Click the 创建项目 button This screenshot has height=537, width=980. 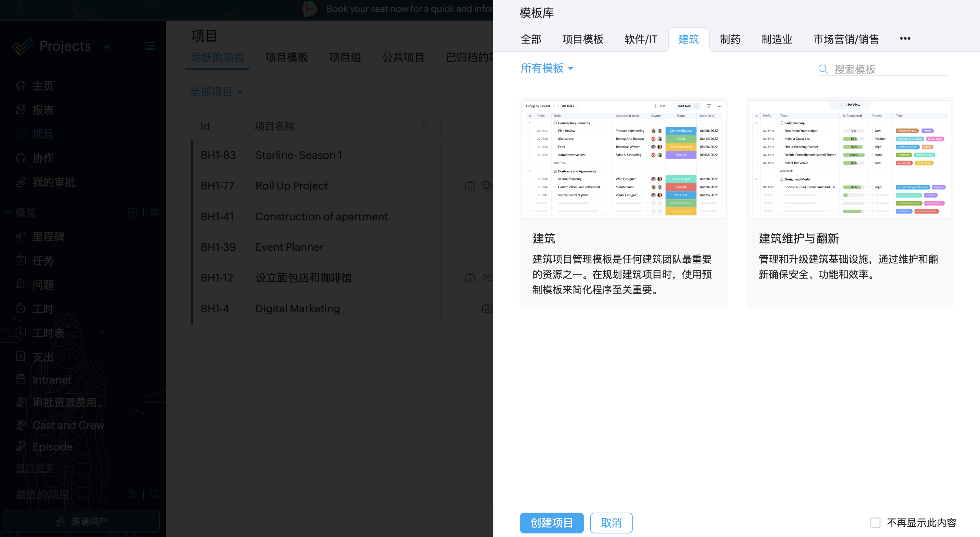pyautogui.click(x=551, y=523)
